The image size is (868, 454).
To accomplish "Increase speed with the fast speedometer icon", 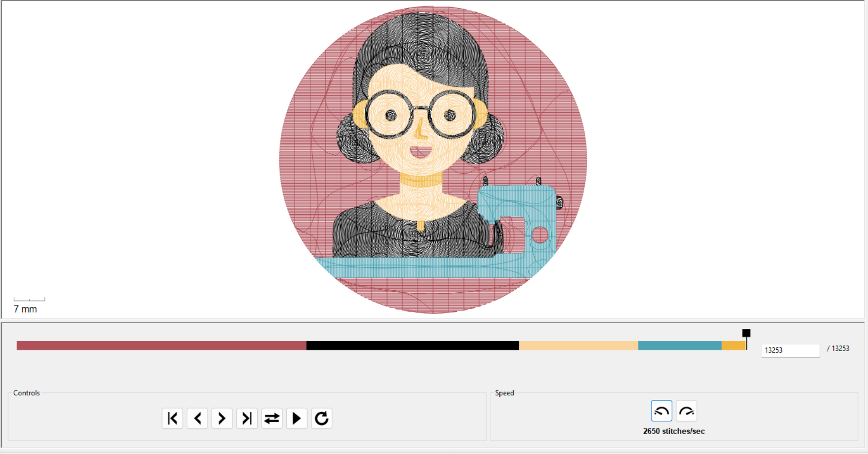I will [687, 411].
